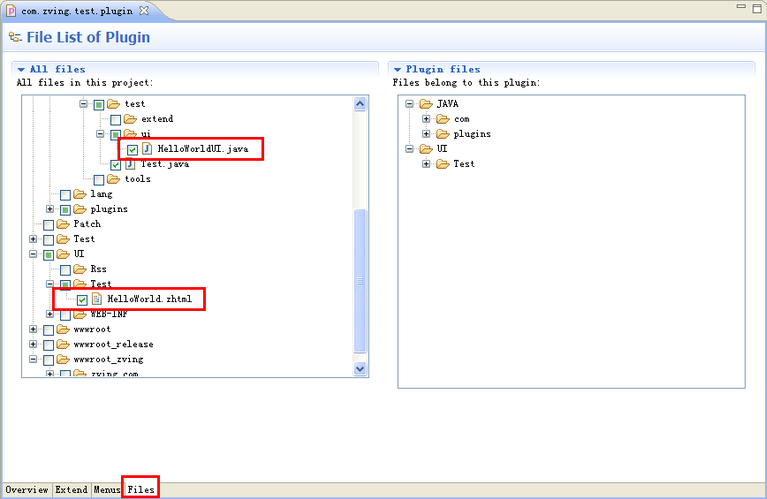Click the All files tree scrollbar thumb
Image resolution: width=767 pixels, height=499 pixels.
click(x=360, y=280)
